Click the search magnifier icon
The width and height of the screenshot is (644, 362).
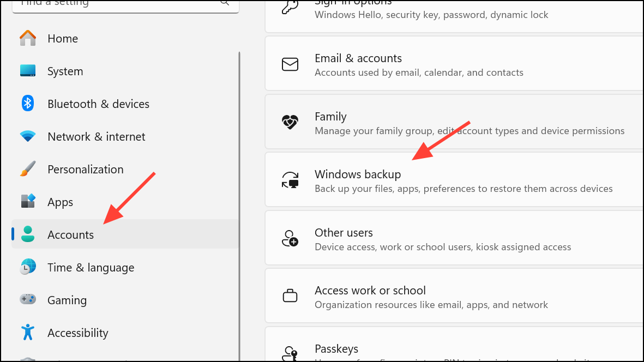tap(224, 3)
